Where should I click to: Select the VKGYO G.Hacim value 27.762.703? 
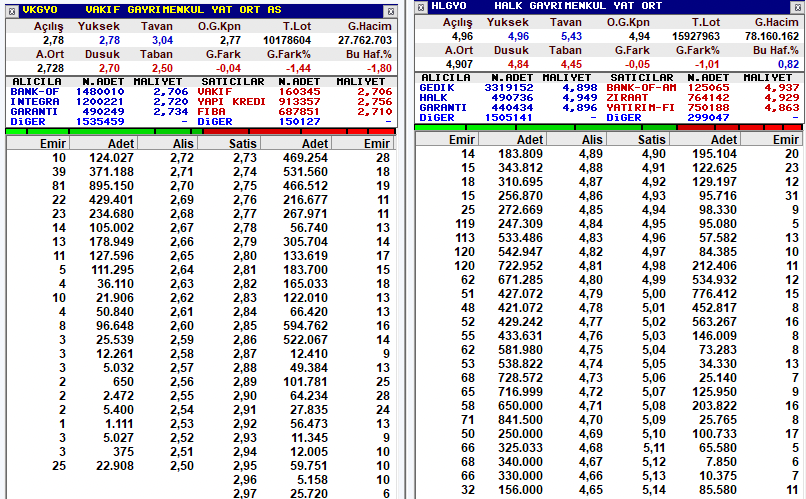(x=365, y=41)
